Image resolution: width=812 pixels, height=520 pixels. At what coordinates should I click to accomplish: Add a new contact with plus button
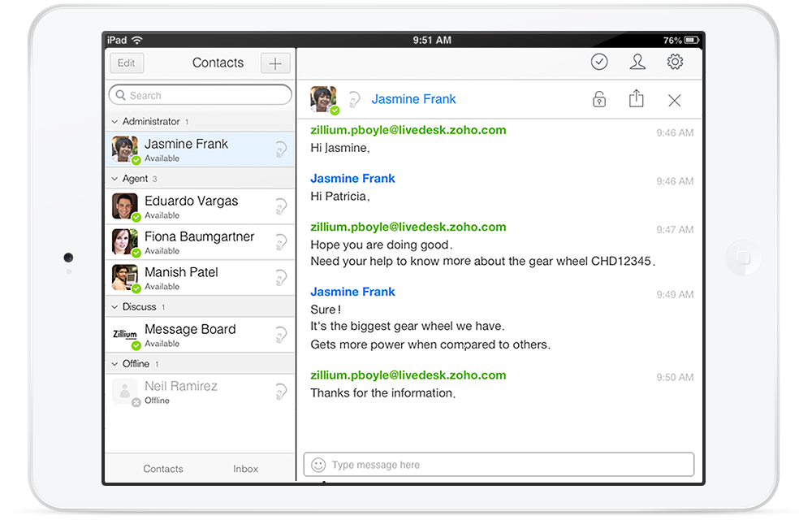tap(275, 63)
